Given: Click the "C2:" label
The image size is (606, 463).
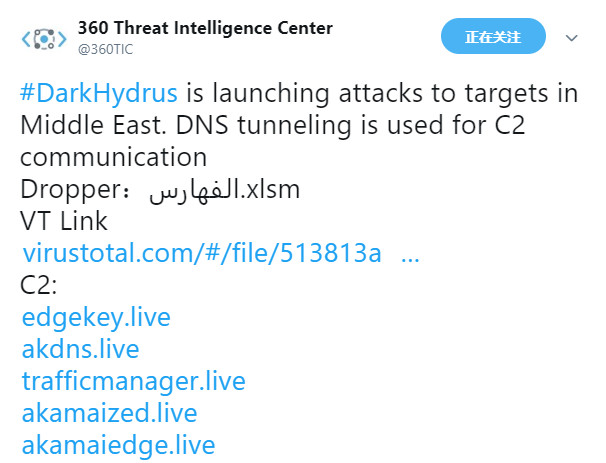Looking at the screenshot, I should 38,285.
